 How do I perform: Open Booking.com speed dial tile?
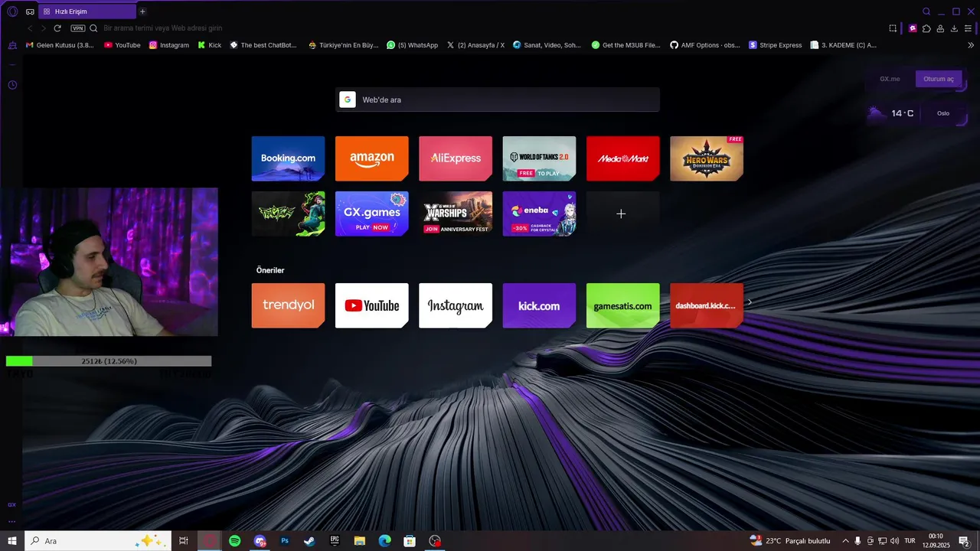pos(288,158)
